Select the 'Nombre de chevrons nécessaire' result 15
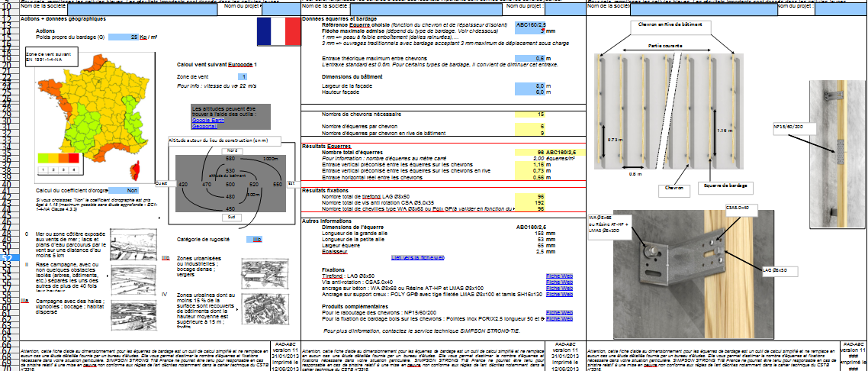 tap(530, 115)
